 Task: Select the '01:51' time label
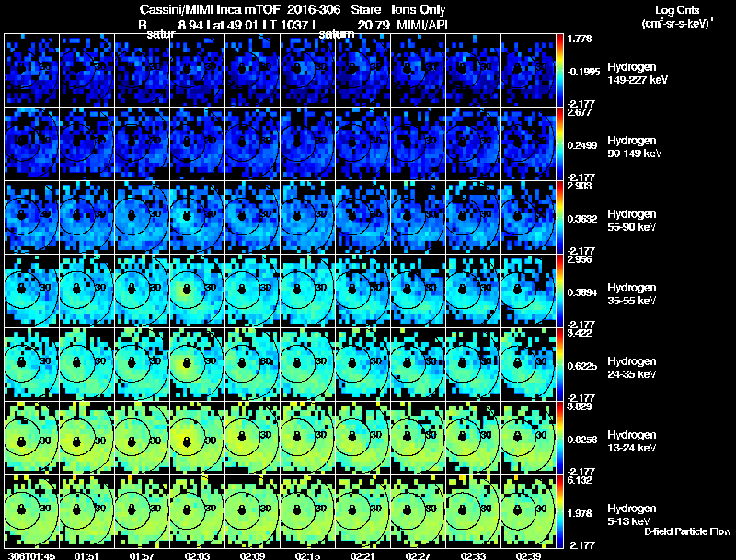pos(86,556)
